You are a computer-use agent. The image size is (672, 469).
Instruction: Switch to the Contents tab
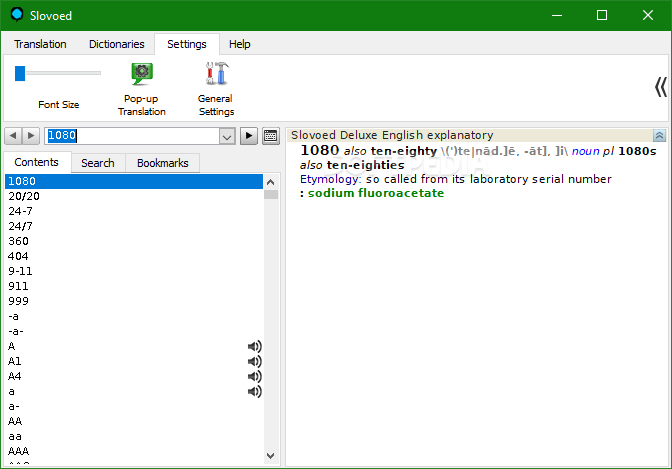(36, 162)
